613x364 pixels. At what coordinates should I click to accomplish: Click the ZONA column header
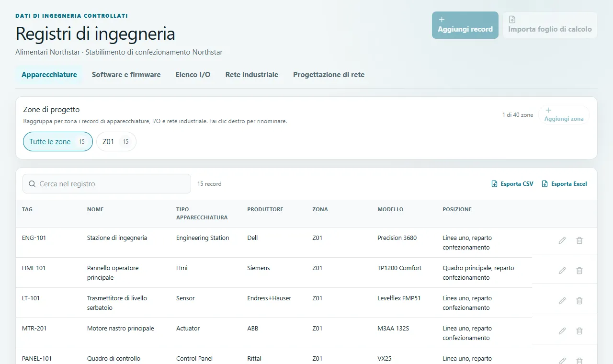pyautogui.click(x=320, y=209)
